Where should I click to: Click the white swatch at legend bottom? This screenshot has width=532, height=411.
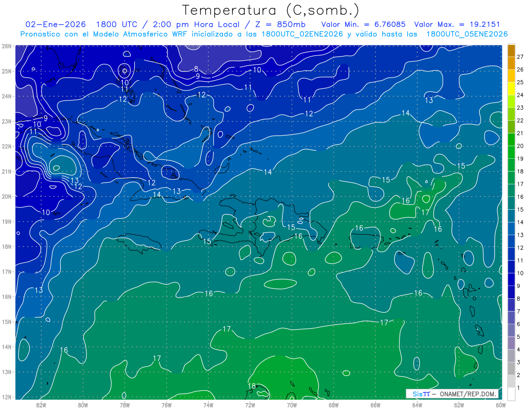click(511, 394)
